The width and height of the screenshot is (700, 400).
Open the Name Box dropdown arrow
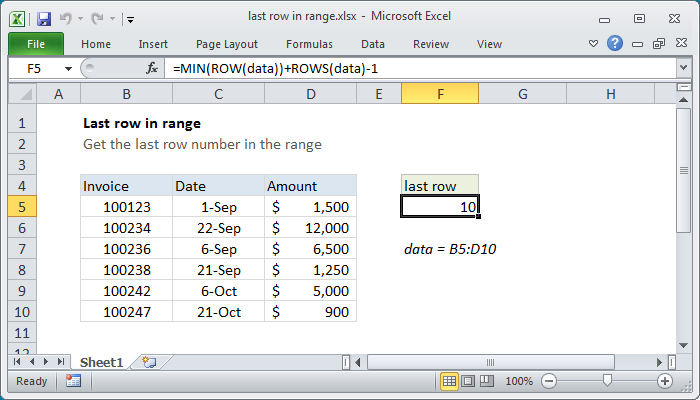coord(68,68)
